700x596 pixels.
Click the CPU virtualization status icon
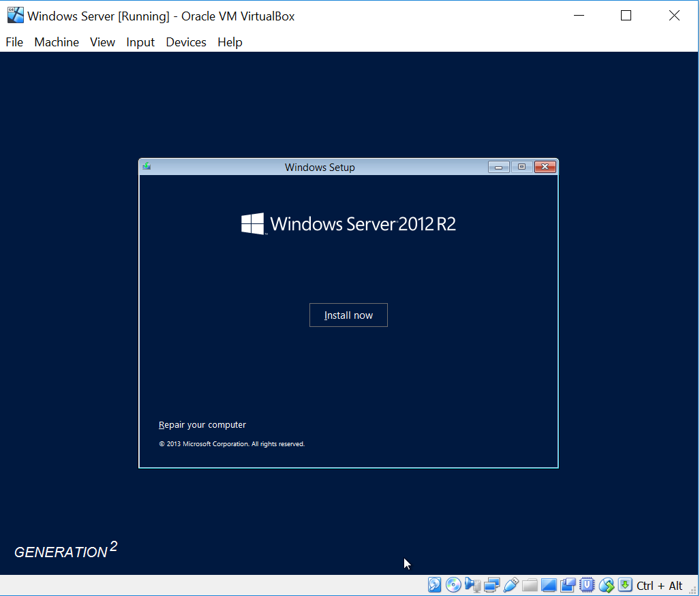point(587,584)
